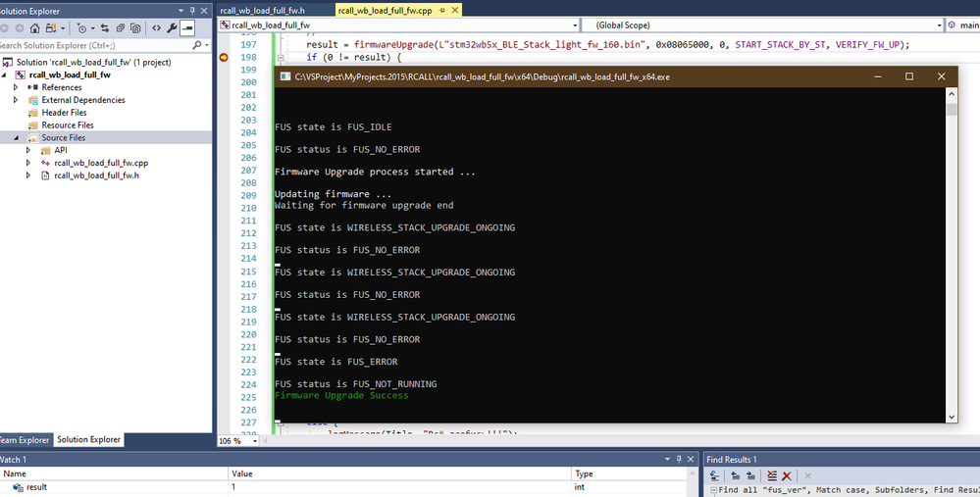Toggle the Preview Selected Items button
Viewport: 980px width, 497px height.
click(186, 28)
